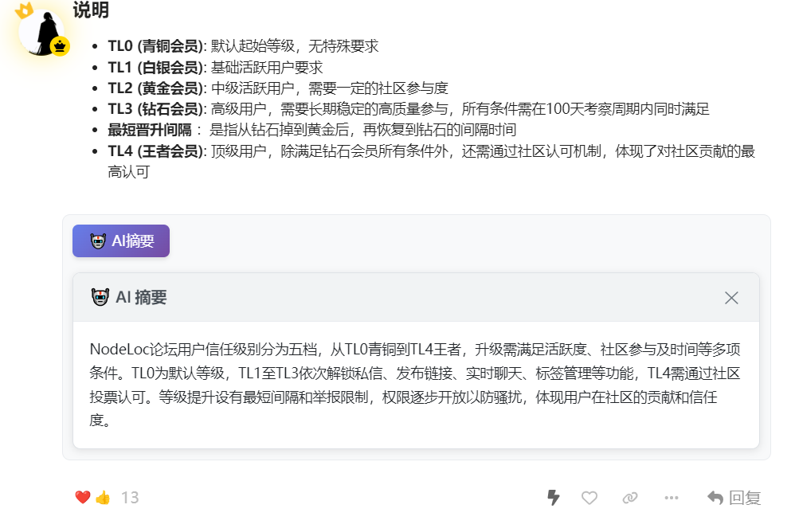This screenshot has height=532, width=799.
Task: Click the lightning bolt icon
Action: tap(554, 497)
